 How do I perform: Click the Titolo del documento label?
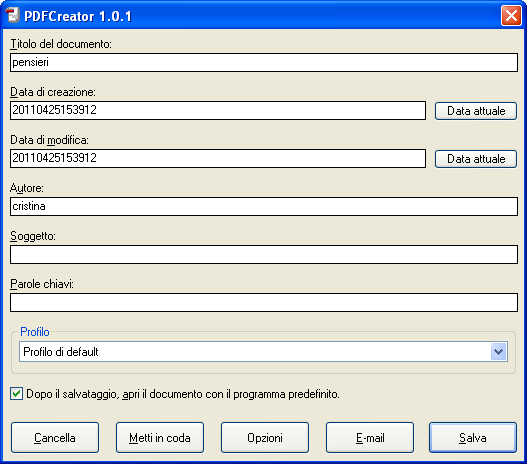[x=61, y=44]
